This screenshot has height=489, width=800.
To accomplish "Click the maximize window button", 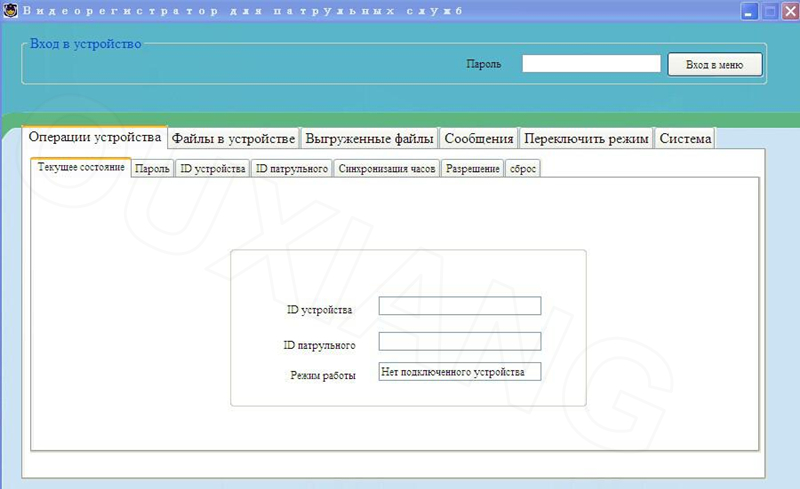I will tap(770, 11).
